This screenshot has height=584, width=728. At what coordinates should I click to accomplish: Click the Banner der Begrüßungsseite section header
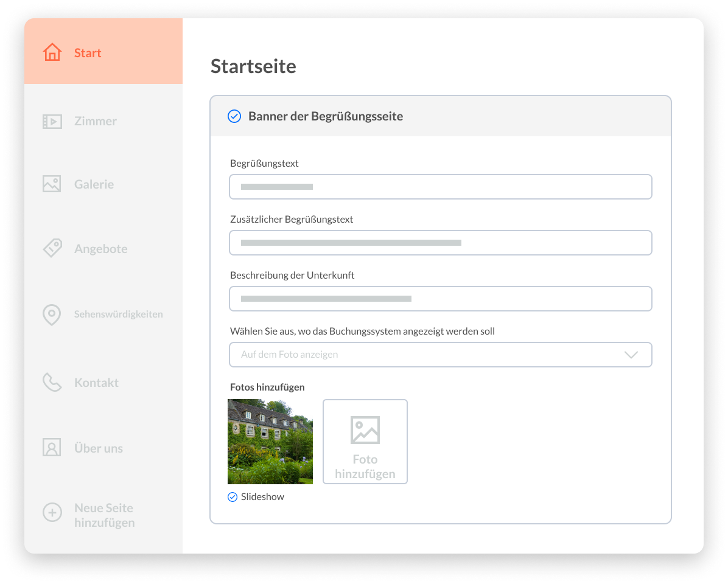tap(441, 116)
